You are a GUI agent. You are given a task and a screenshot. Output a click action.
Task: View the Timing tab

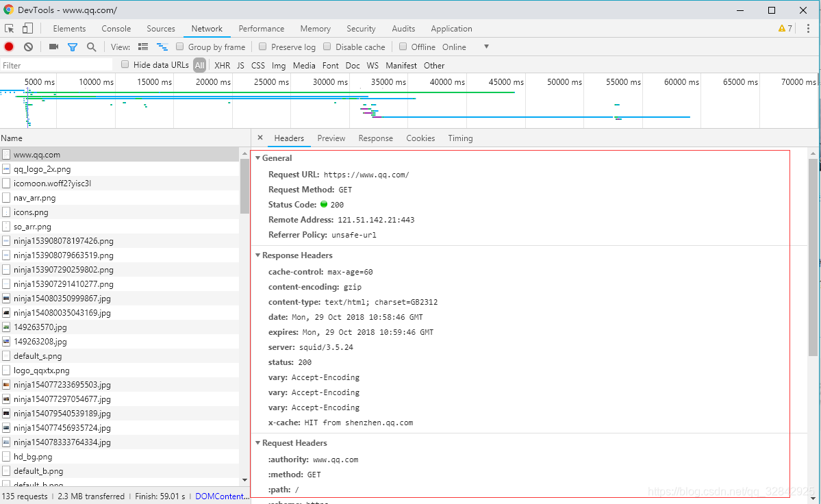460,138
